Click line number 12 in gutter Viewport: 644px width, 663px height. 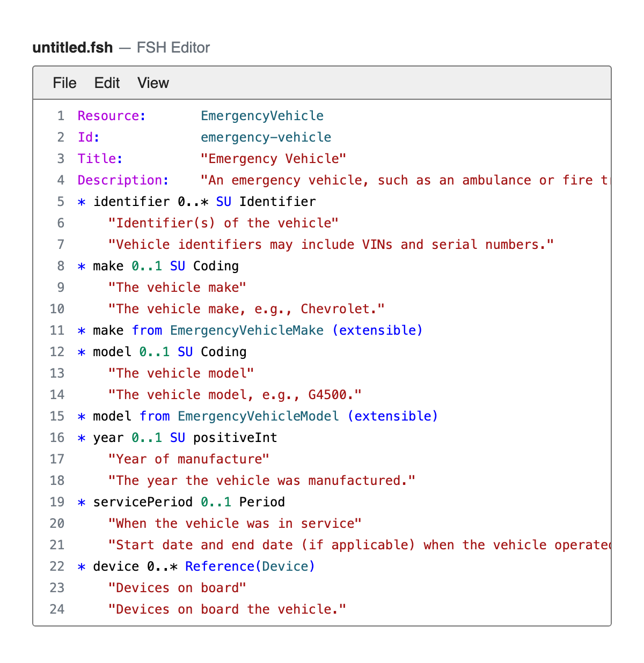click(57, 352)
